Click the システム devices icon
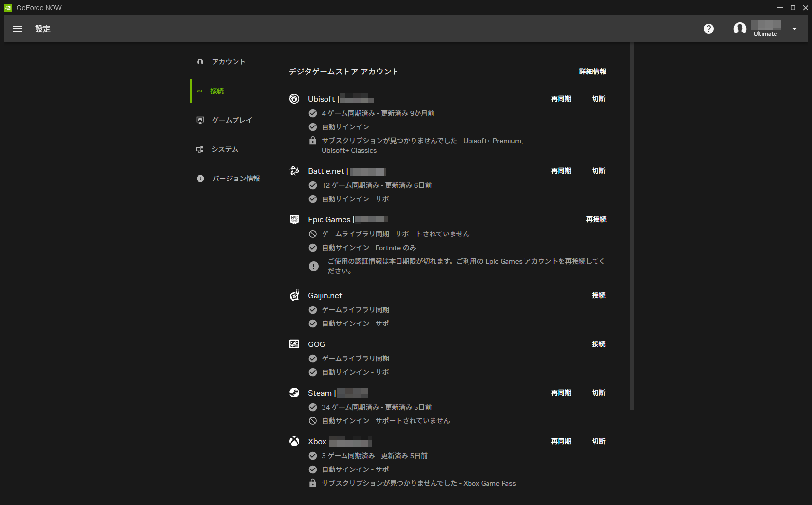This screenshot has height=505, width=812. click(200, 149)
